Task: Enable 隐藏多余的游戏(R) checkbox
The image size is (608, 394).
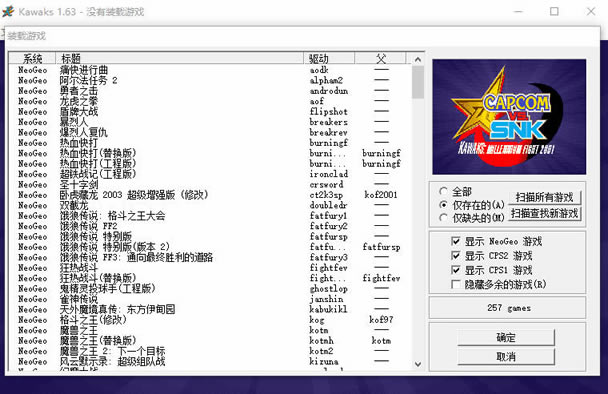Action: tap(456, 284)
